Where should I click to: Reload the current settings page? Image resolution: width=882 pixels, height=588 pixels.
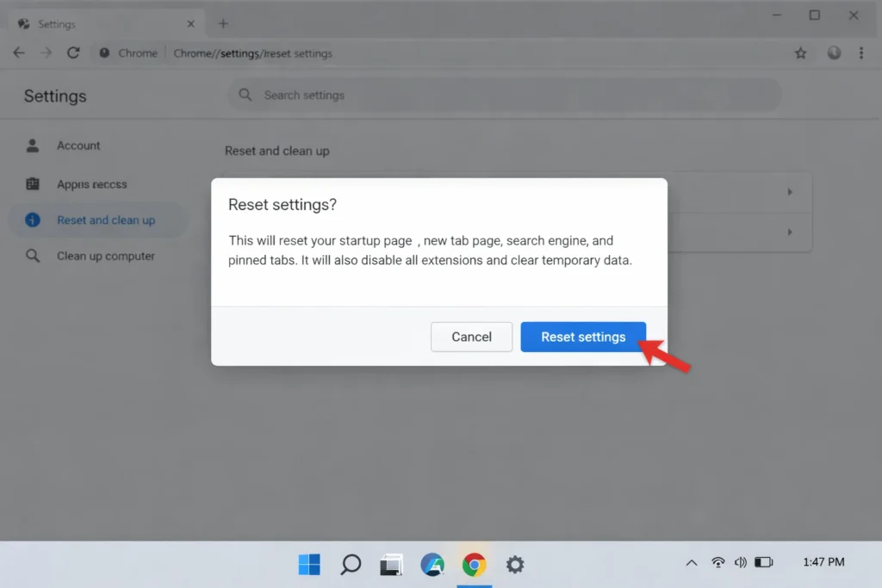pos(73,53)
